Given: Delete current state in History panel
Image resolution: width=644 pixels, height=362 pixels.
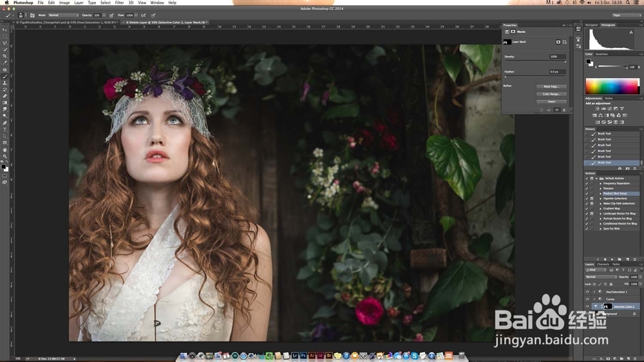Looking at the screenshot, I should 635,169.
